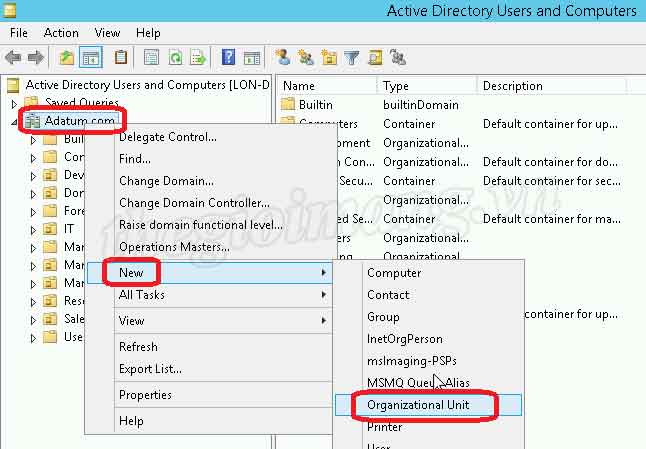Open Help with blue question mark icon

coord(228,57)
